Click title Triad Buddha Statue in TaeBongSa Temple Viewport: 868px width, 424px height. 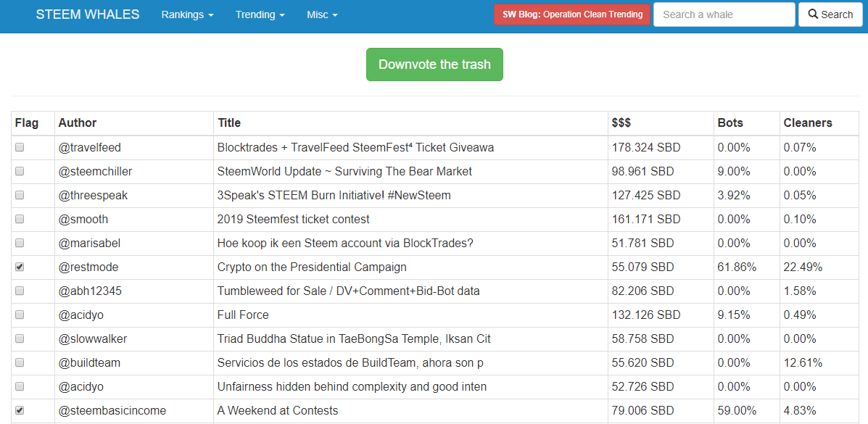354,338
